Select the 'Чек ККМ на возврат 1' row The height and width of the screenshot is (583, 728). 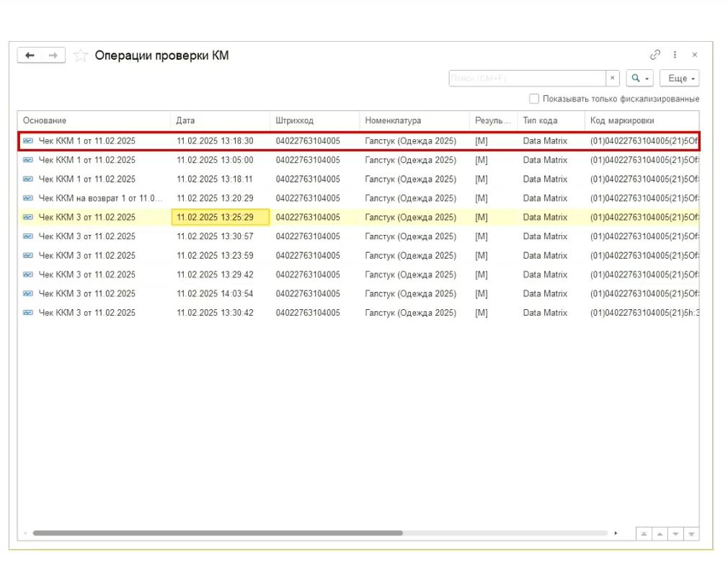[x=99, y=198]
